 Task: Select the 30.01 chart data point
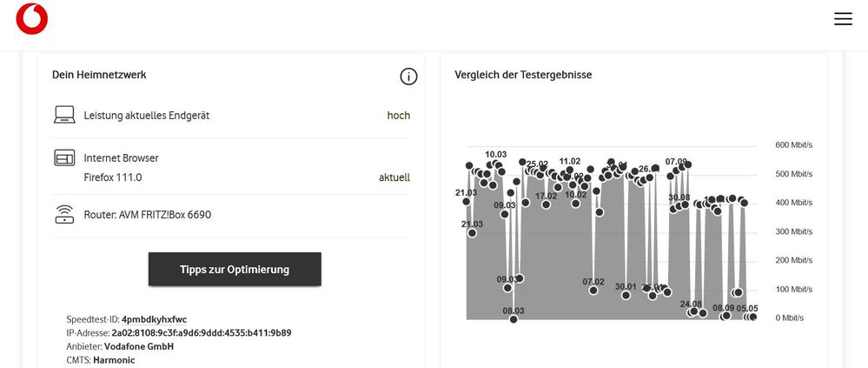point(626,296)
